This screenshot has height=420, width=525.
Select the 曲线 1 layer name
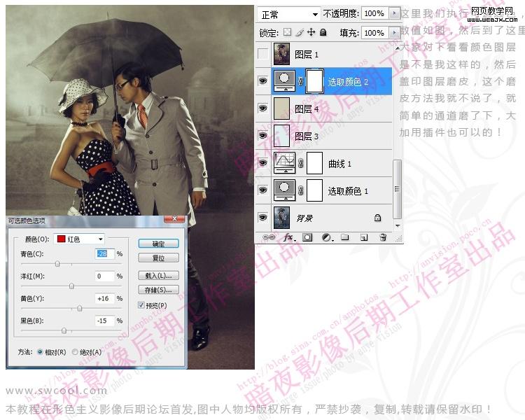pos(339,163)
